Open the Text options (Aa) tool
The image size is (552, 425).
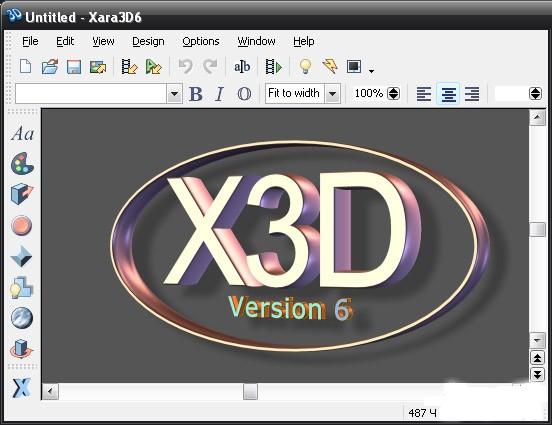coord(23,133)
